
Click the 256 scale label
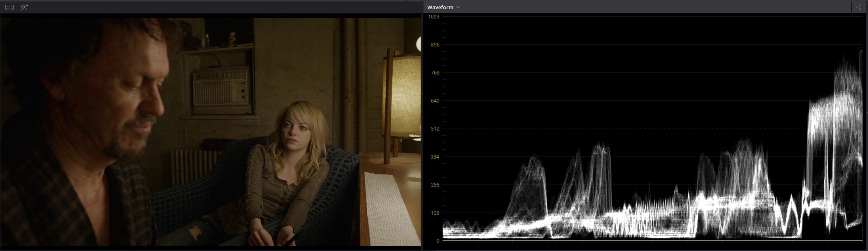click(435, 185)
